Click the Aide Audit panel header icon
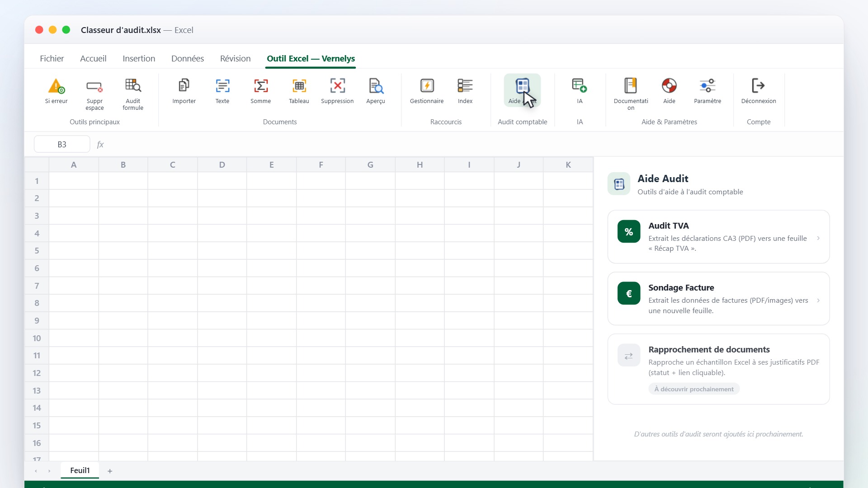The image size is (868, 488). pos(619,183)
